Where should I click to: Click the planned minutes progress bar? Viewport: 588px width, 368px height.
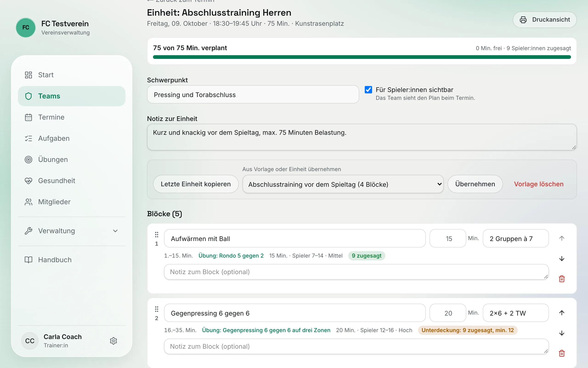tap(362, 57)
